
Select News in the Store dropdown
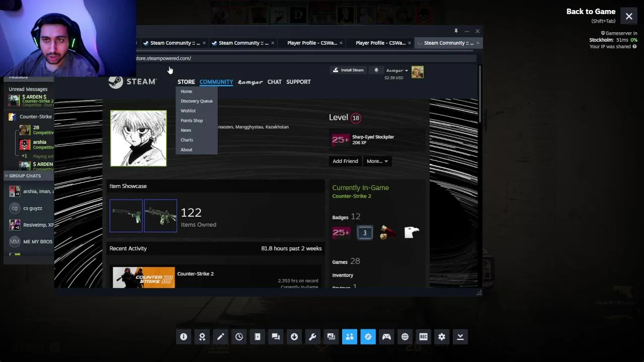tap(186, 130)
